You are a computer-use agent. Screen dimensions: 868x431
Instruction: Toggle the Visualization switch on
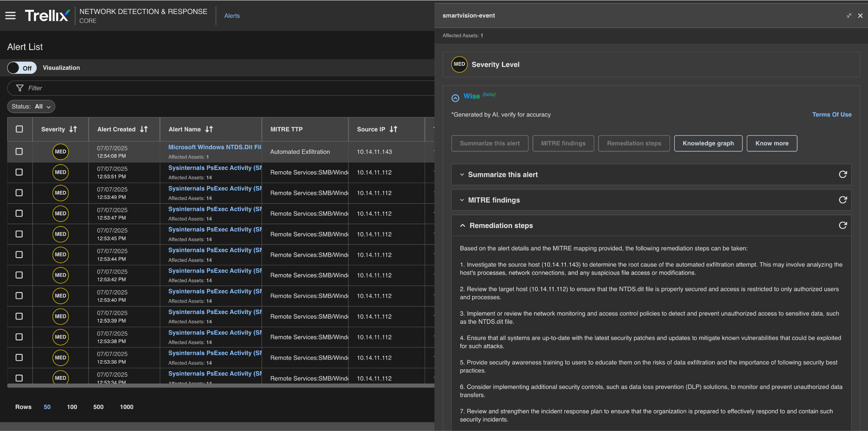click(22, 68)
